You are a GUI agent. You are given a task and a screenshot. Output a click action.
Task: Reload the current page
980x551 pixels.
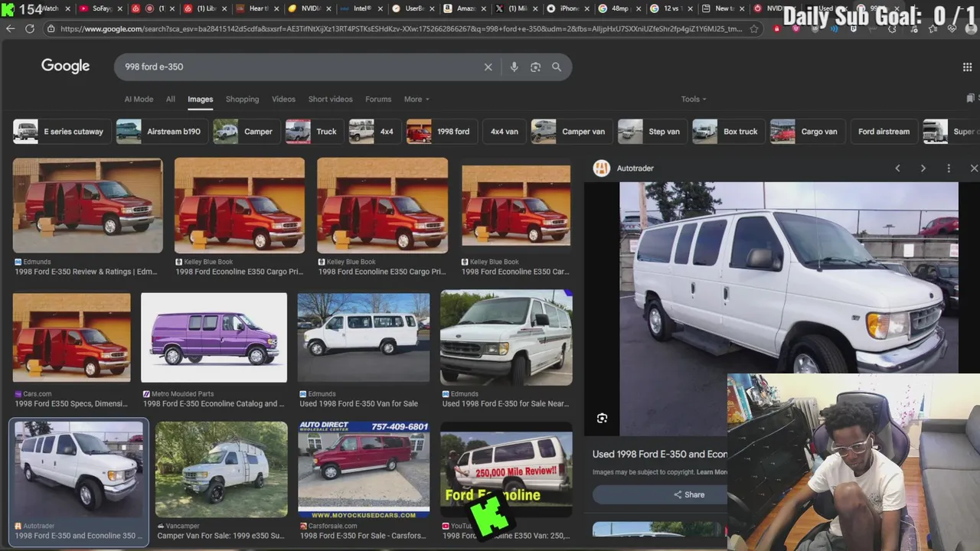pos(29,28)
